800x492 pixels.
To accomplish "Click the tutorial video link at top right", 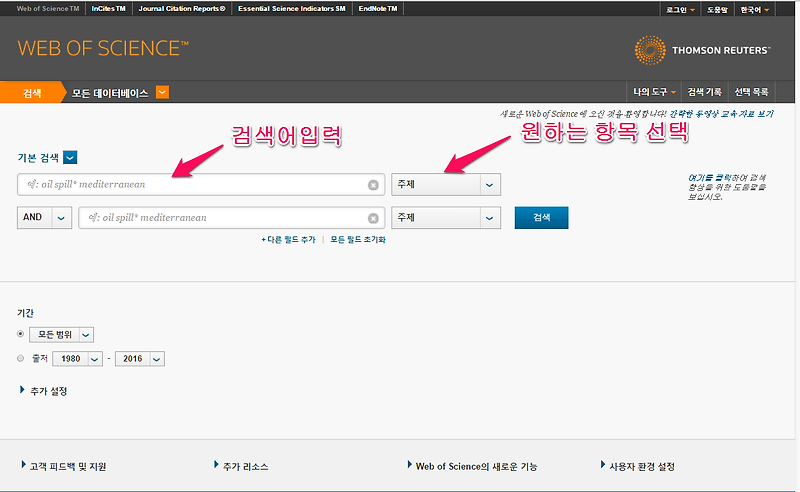I will (x=721, y=114).
